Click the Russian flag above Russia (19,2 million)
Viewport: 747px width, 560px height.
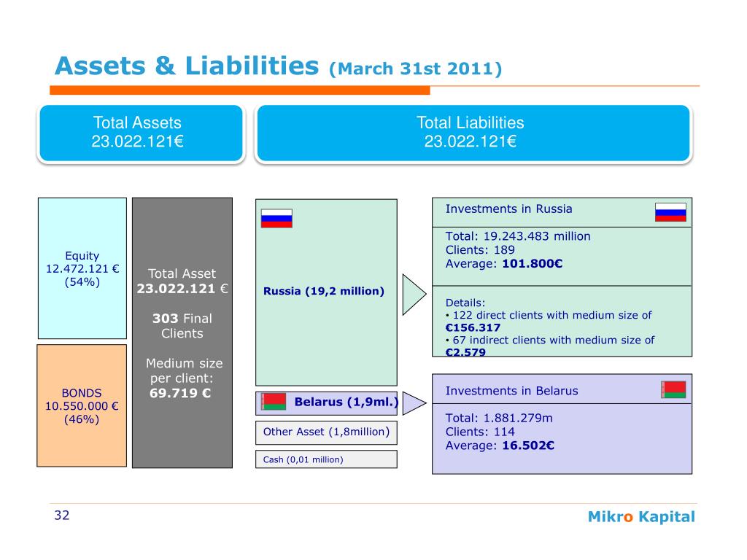pyautogui.click(x=276, y=218)
